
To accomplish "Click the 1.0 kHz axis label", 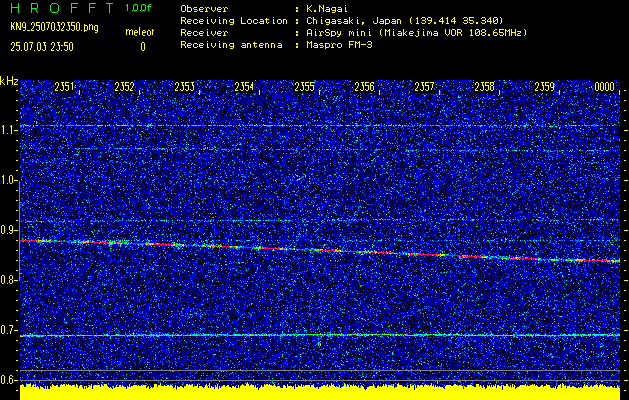I will [x=8, y=180].
